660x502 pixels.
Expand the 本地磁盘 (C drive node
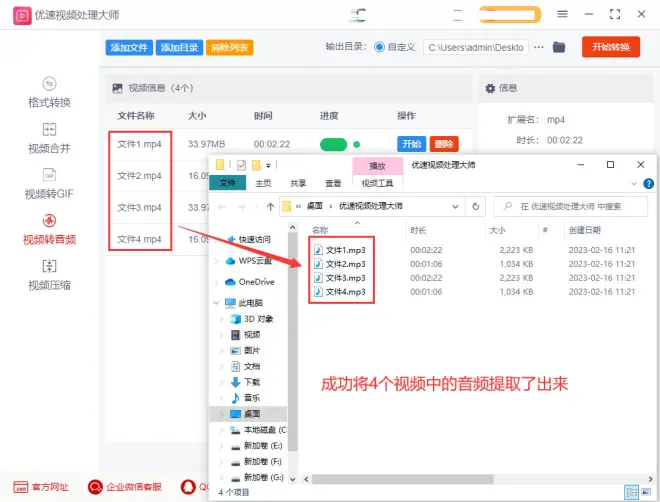(x=222, y=430)
